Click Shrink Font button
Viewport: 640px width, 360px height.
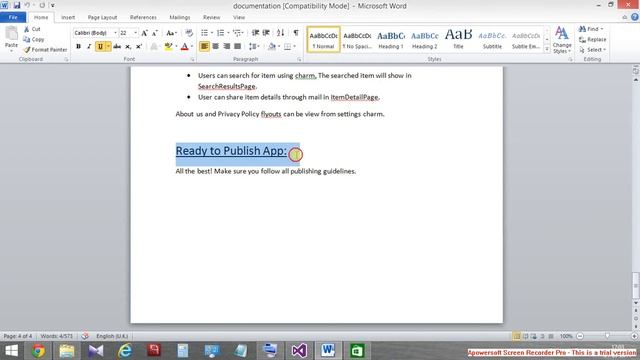[x=155, y=33]
